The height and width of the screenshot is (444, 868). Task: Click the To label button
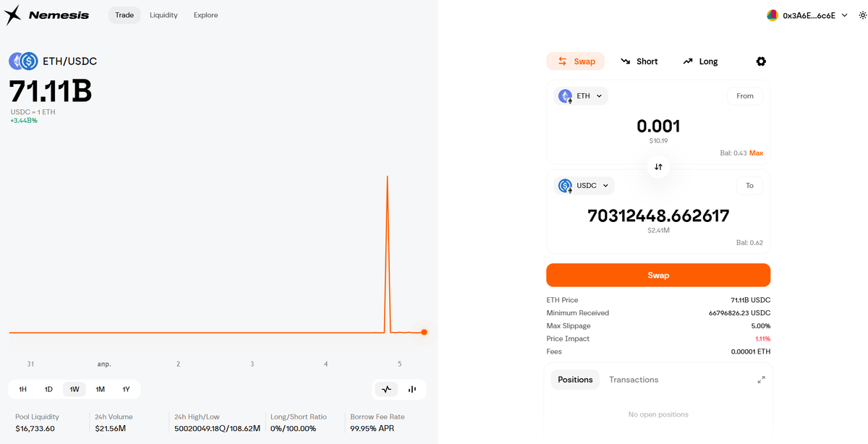[749, 186]
